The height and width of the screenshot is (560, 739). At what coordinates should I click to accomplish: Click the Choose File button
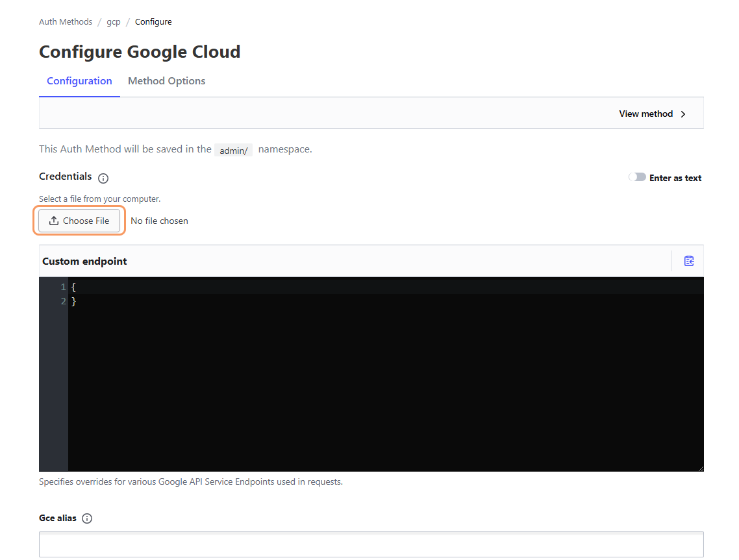pos(79,220)
